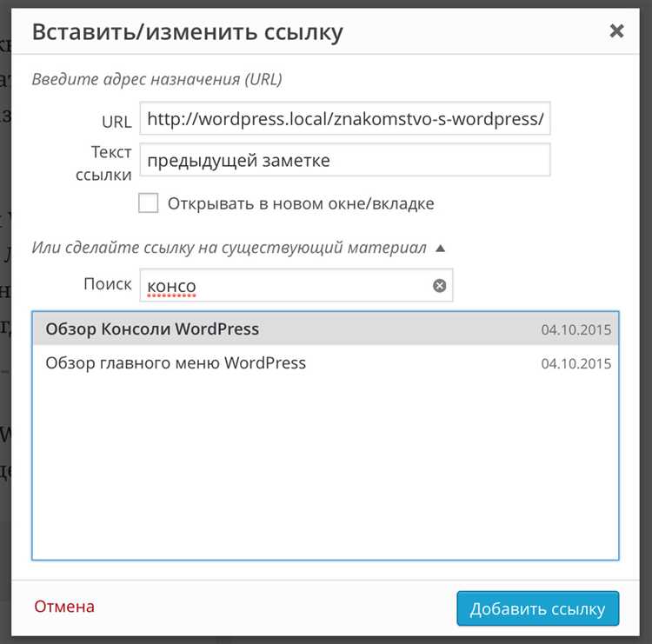Cancel via the 'Отмена' link
The width and height of the screenshot is (652, 644).
(64, 607)
